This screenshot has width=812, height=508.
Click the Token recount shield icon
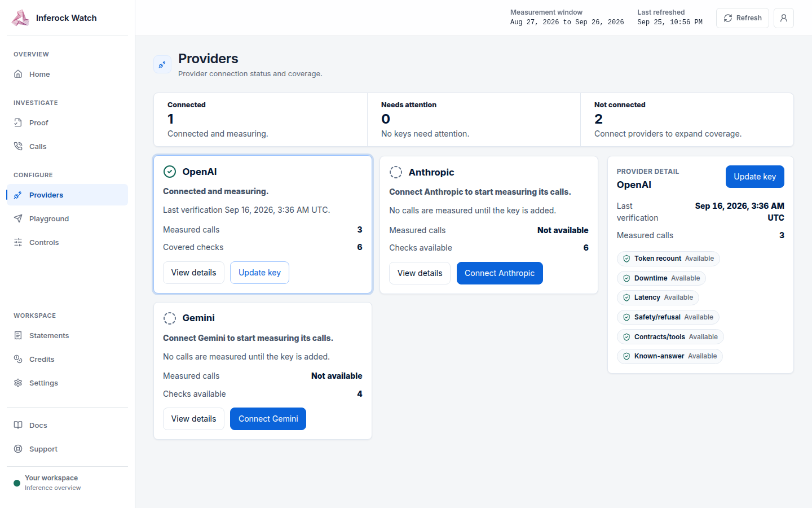coord(626,259)
